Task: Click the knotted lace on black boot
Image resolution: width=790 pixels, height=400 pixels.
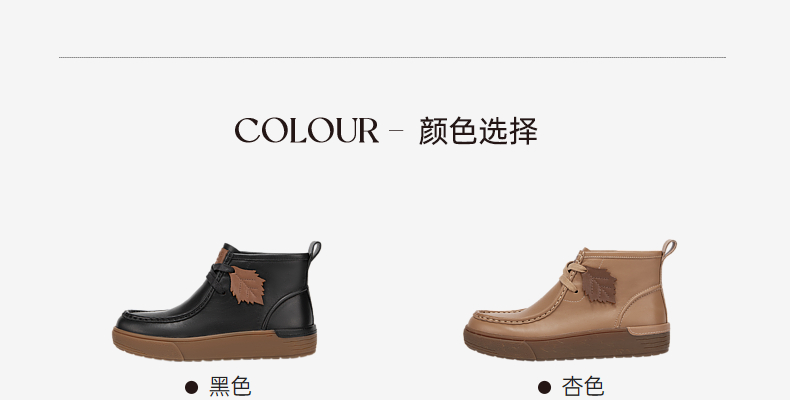Action: click(x=220, y=277)
